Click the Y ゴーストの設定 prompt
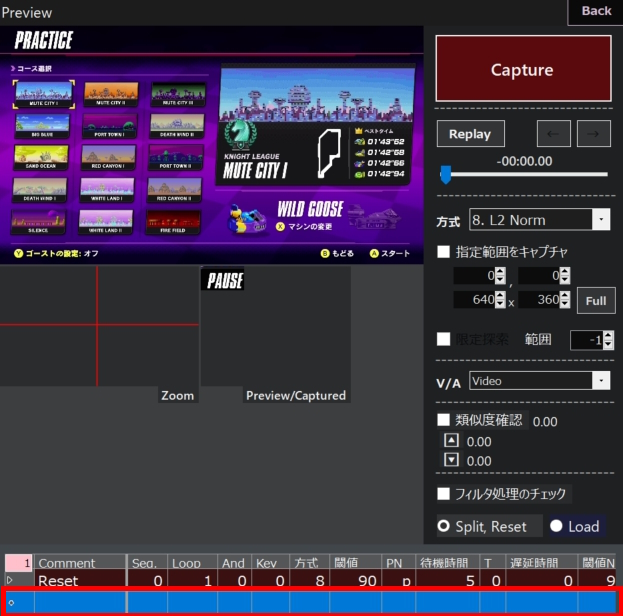 pos(56,253)
